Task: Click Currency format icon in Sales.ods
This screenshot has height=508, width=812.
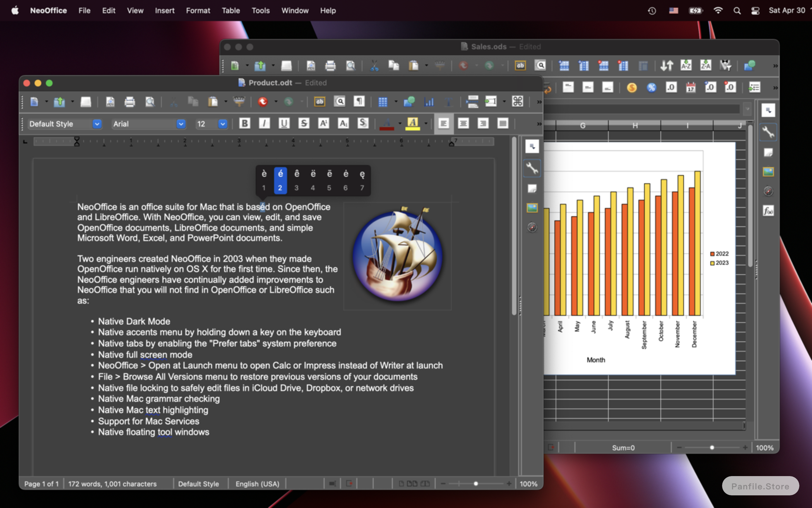Action: [632, 88]
